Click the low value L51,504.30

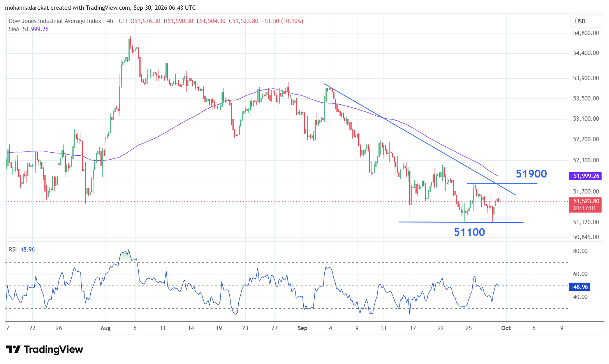(211, 21)
